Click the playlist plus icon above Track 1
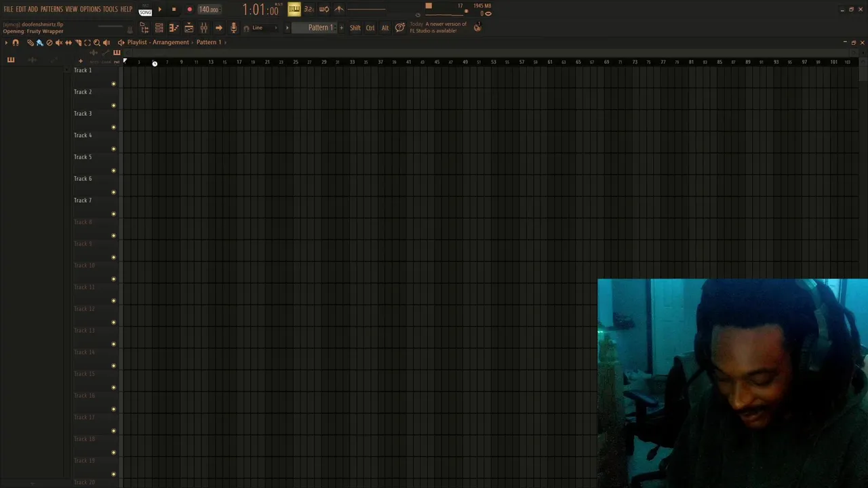The width and height of the screenshot is (868, 488). pyautogui.click(x=80, y=61)
